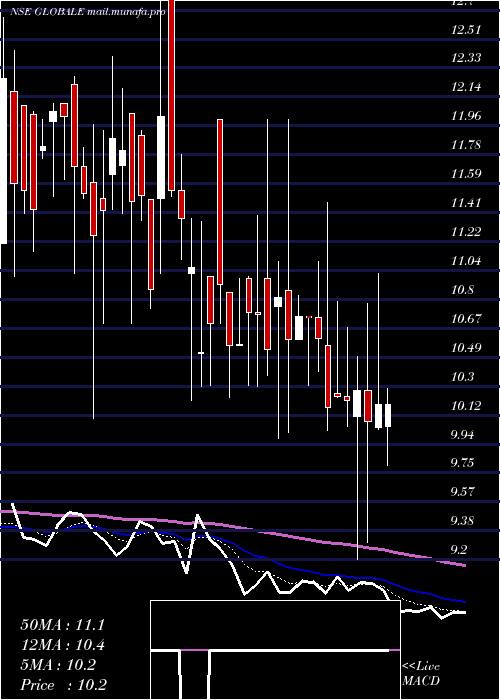Click the 12.33 price axis label
This screenshot has width=500, height=700.
coord(466,58)
